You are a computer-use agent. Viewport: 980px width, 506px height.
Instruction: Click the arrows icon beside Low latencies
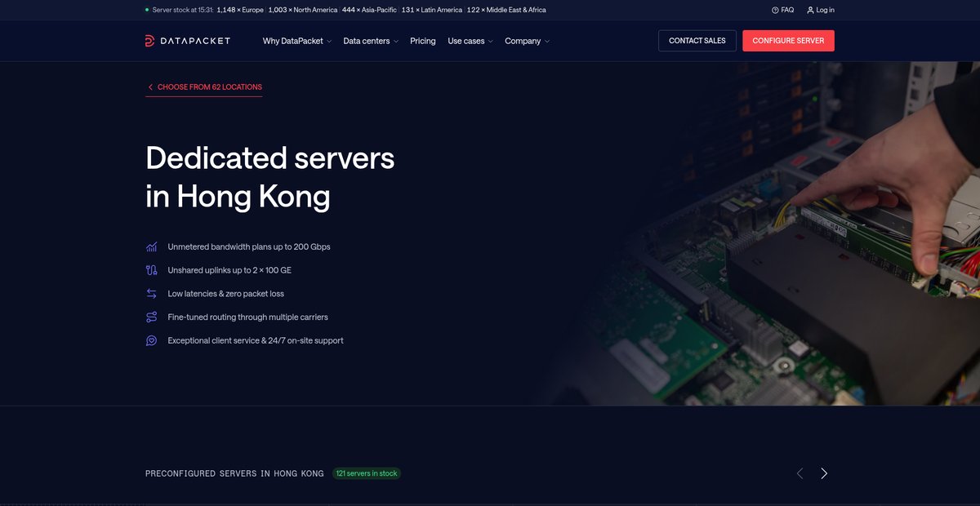point(151,294)
